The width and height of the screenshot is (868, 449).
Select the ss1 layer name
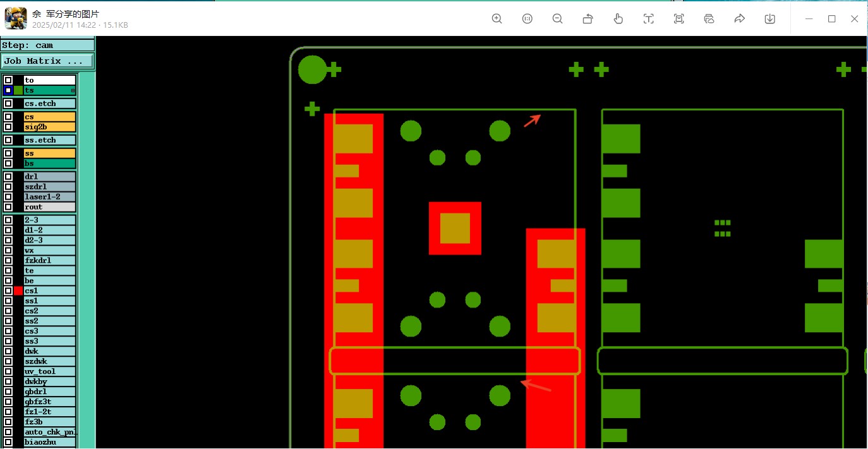pyautogui.click(x=50, y=301)
